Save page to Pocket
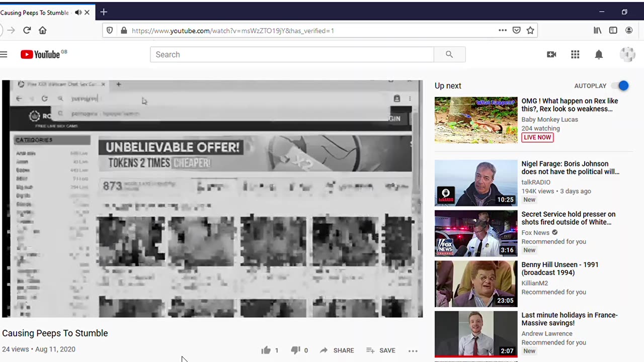This screenshot has width=644, height=362. pos(516,31)
